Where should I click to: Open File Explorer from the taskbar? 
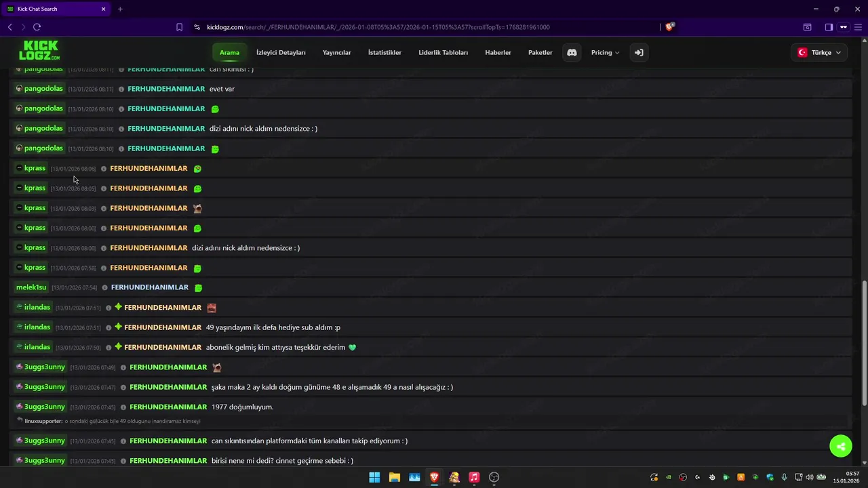(x=394, y=477)
